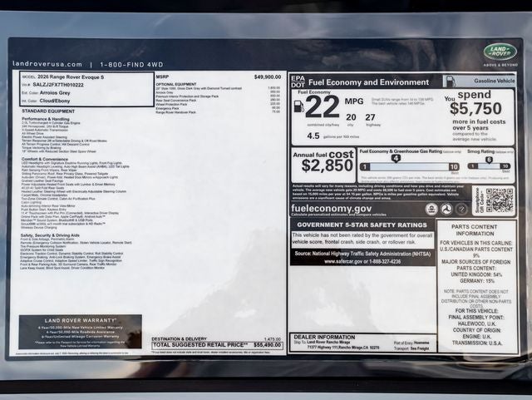Image resolution: width=532 pixels, height=400 pixels.
Task: Click the $2,850 annual fuel cost
Action: (x=327, y=165)
